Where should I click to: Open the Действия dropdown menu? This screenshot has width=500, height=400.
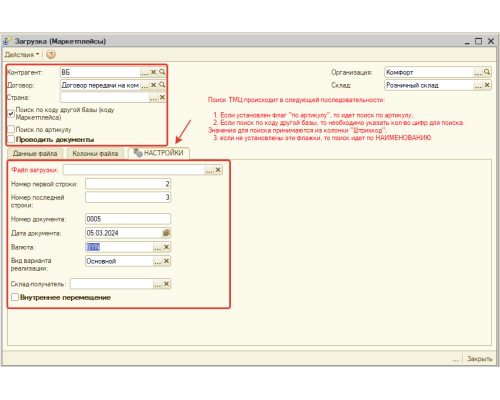(22, 54)
